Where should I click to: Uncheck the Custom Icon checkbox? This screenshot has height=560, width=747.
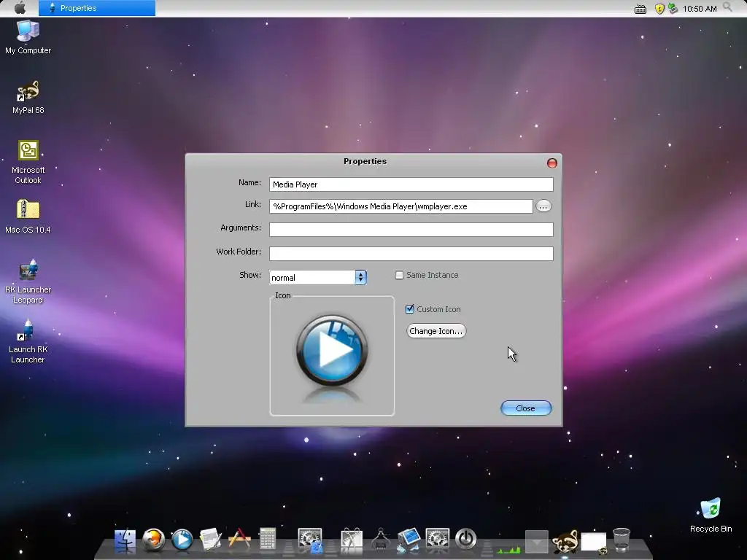click(409, 309)
